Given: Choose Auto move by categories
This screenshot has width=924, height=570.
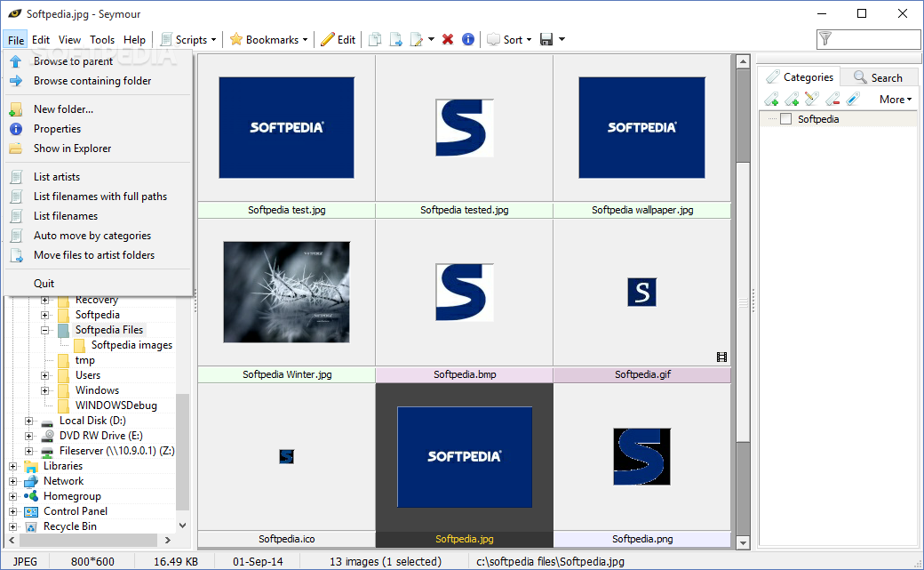Looking at the screenshot, I should 98,236.
